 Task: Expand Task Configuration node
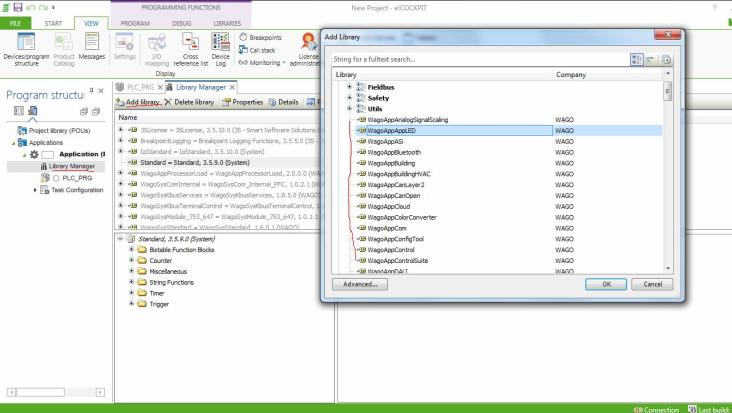pyautogui.click(x=35, y=190)
